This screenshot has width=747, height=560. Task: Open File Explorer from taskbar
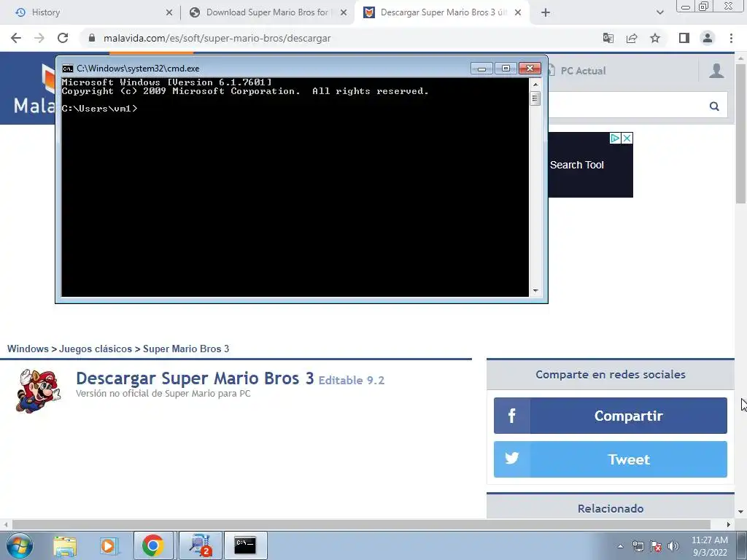(65, 545)
